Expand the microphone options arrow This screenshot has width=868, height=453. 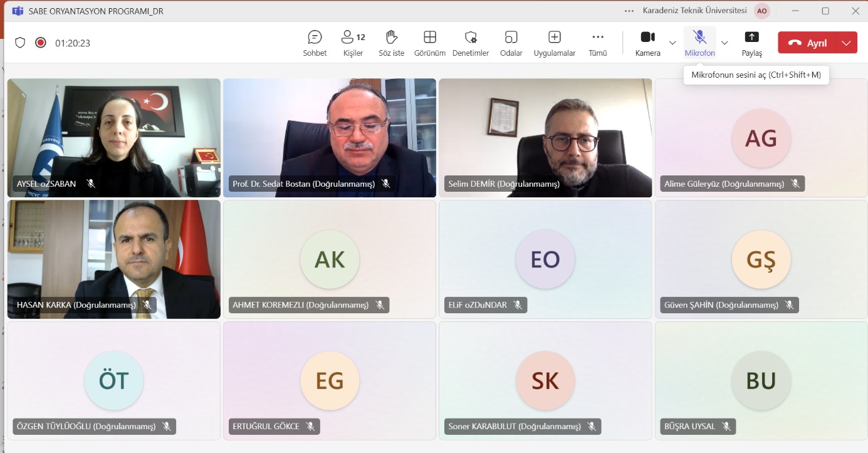coord(724,43)
